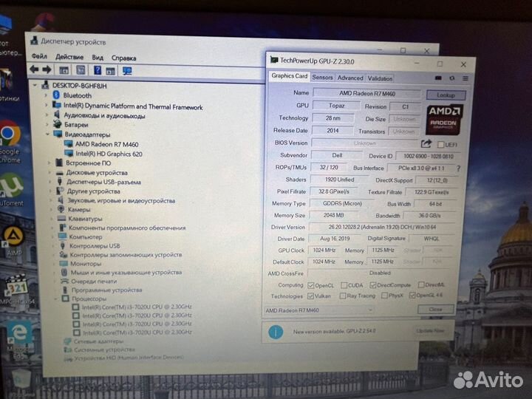Collapse the Видеоадаптеры category
Screen dimensions: 532x399
click(47, 134)
